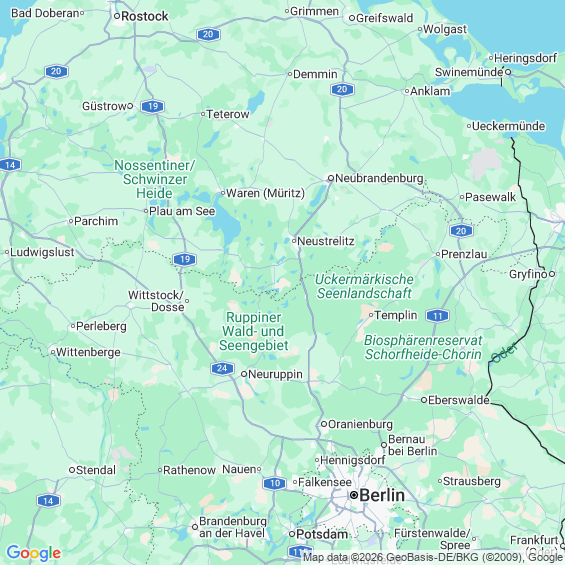Viewport: 565px width, 565px height.
Task: Click the A14 highway shield near Stendal
Action: coord(48,501)
